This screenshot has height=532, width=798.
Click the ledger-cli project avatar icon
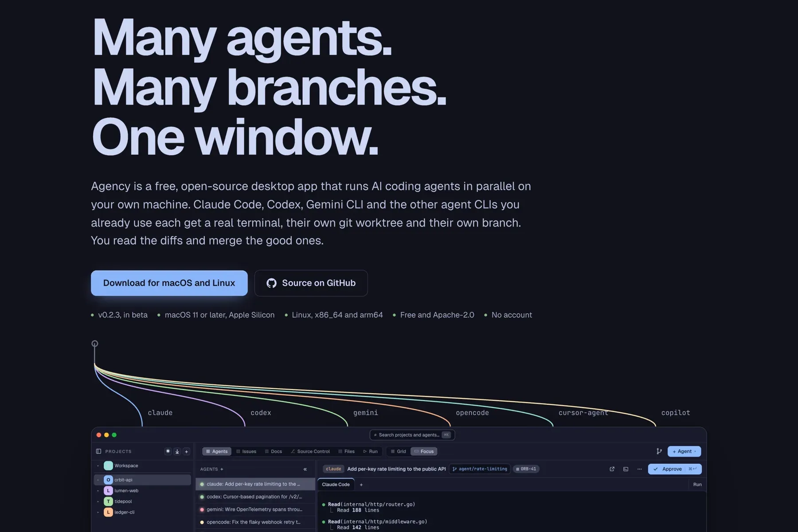(108, 512)
